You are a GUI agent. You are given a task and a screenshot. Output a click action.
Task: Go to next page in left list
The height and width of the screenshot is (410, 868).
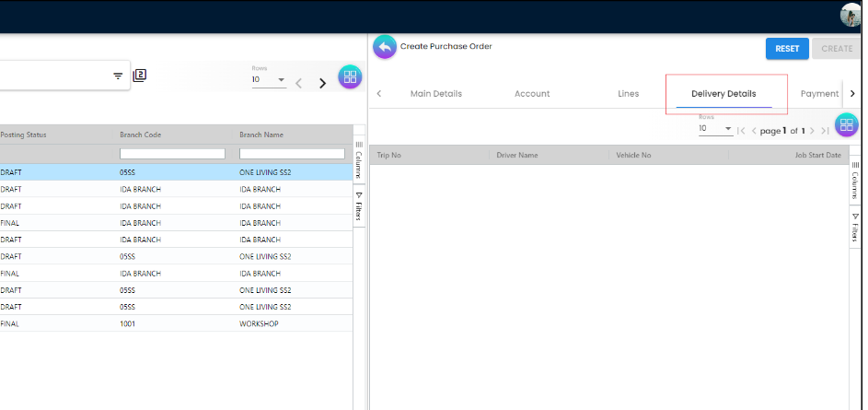(322, 83)
